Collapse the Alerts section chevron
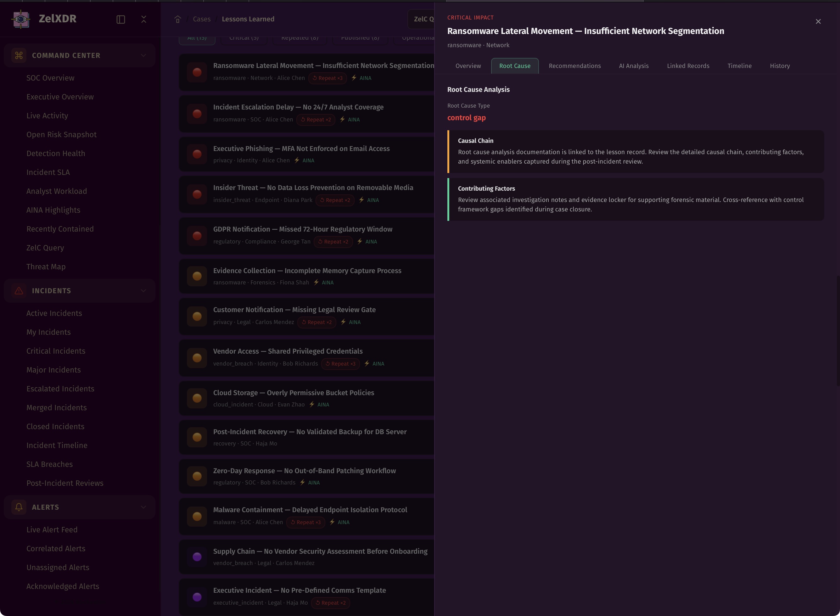The image size is (840, 616). click(x=143, y=507)
